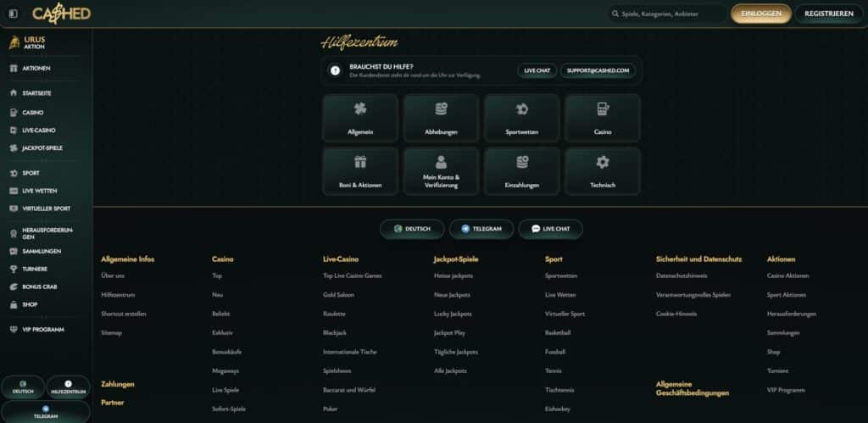Click the Live Chat button in footer
Image resolution: width=868 pixels, height=423 pixels.
(x=550, y=229)
